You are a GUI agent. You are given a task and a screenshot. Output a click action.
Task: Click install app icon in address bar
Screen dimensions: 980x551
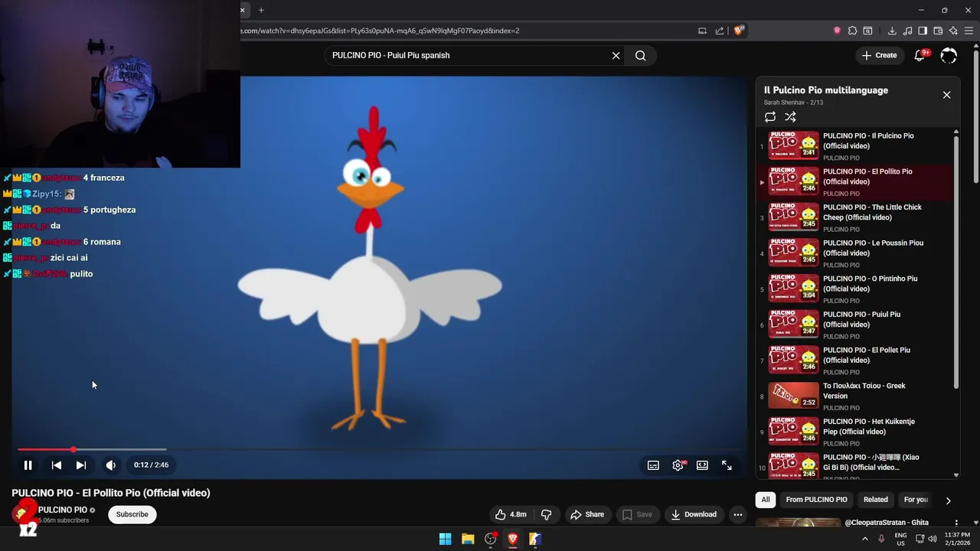click(702, 31)
